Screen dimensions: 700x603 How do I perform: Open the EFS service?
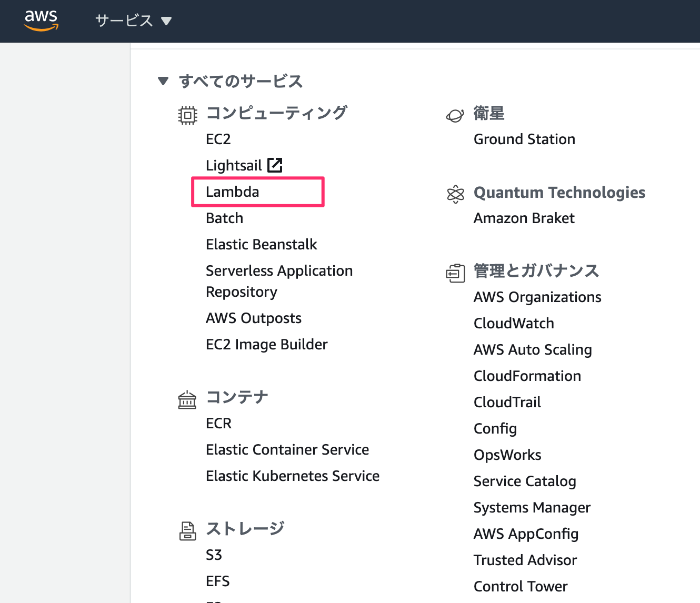point(218,581)
